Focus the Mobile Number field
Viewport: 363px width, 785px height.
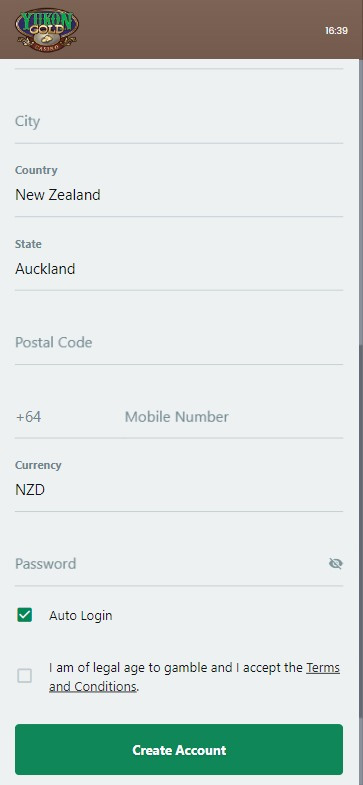pyautogui.click(x=234, y=417)
